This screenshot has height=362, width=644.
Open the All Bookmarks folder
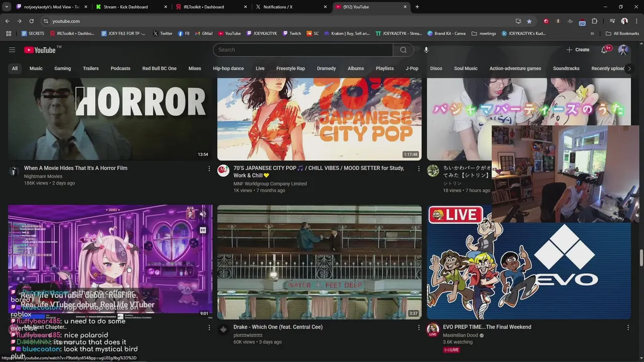pos(622,34)
